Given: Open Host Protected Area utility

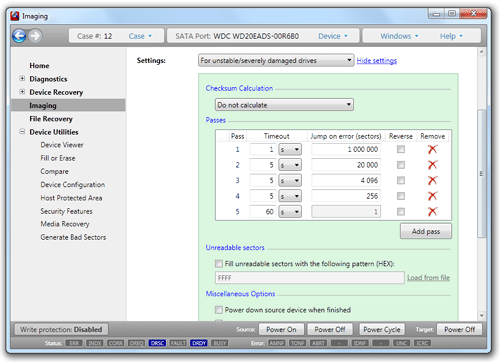Looking at the screenshot, I should pyautogui.click(x=71, y=198).
